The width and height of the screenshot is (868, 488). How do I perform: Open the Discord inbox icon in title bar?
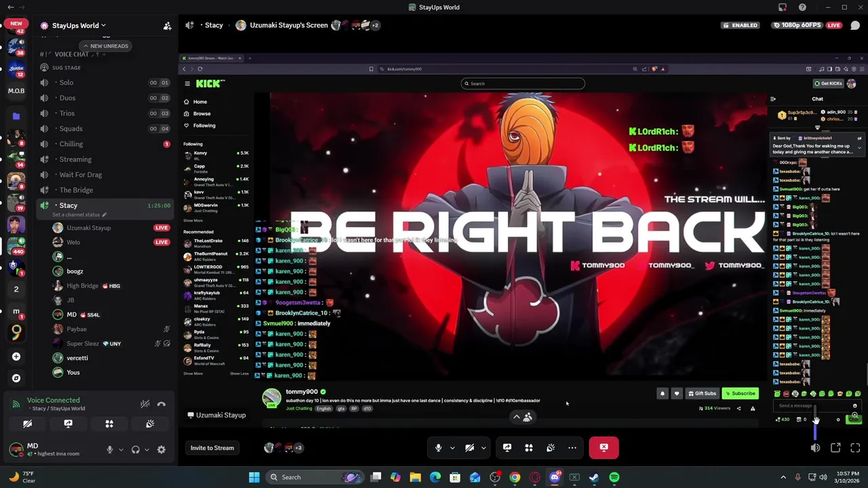(x=783, y=7)
